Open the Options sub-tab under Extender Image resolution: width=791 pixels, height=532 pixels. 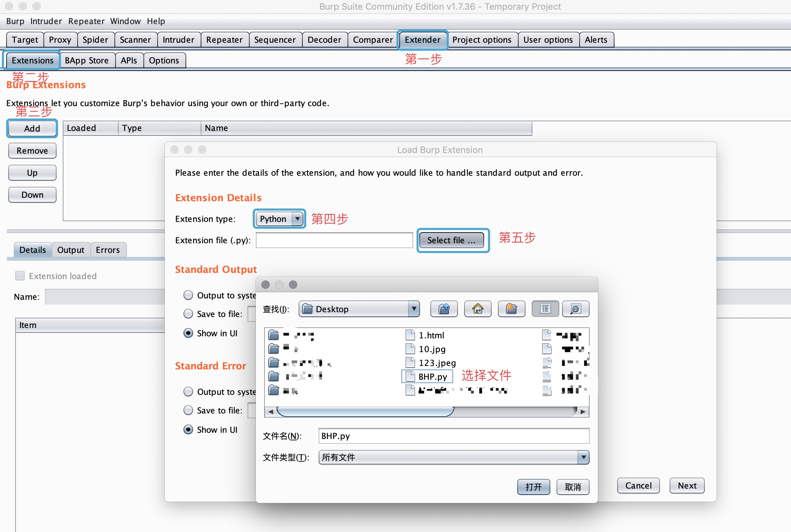coord(164,60)
